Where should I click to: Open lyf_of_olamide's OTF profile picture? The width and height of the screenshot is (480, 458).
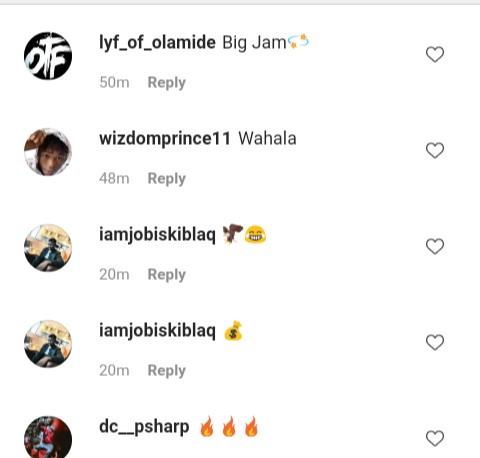[x=48, y=56]
